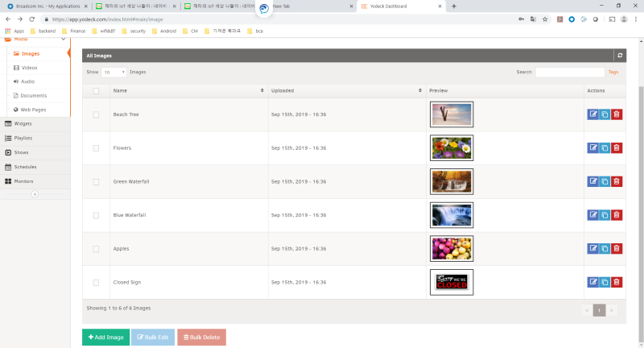Edit the Beach Tree image
Screen dimensions: 644x348
click(x=592, y=114)
